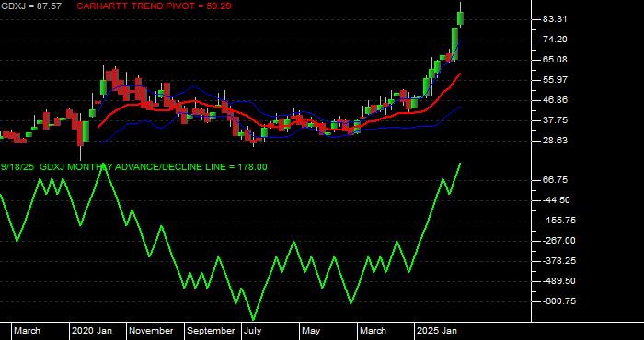644x340 pixels.
Task: Click the GDXJ MONTHLY ADVANCE/DECLINE LINE = 178.00 label
Action: point(155,167)
